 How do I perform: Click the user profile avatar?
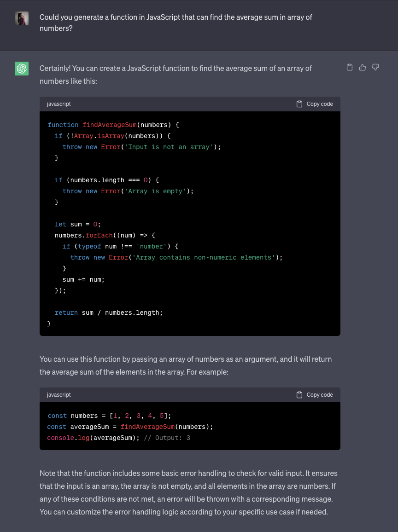click(x=21, y=18)
